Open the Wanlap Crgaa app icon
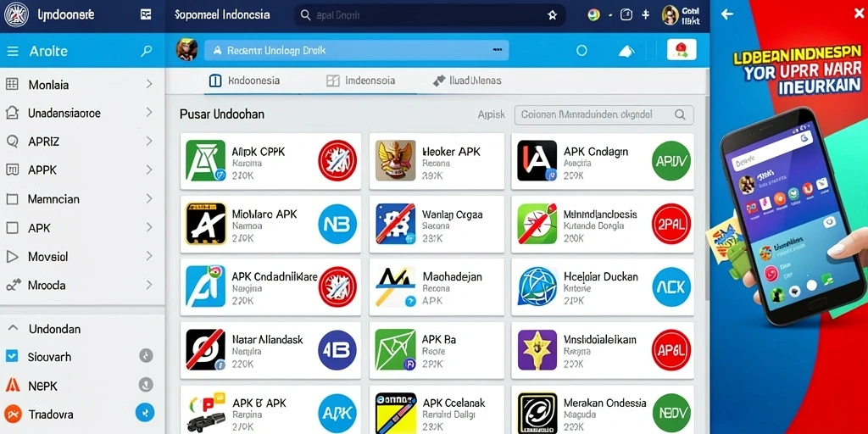Image resolution: width=868 pixels, height=434 pixels. 395,224
